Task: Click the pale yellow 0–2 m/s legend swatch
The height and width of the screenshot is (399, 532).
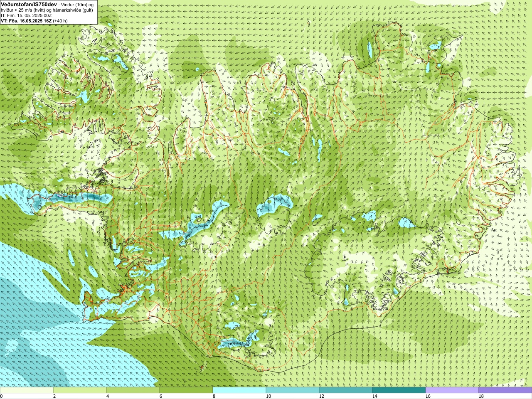Action: coord(27,390)
